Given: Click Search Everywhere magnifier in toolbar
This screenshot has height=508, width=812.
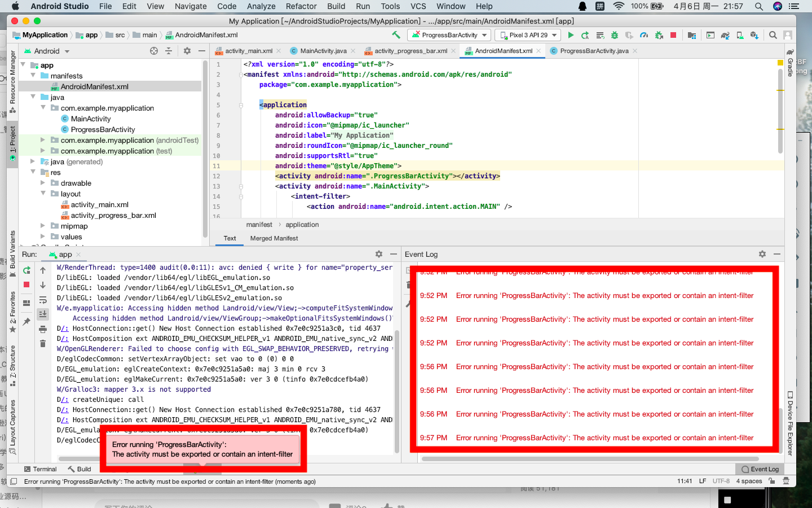Looking at the screenshot, I should tap(773, 35).
